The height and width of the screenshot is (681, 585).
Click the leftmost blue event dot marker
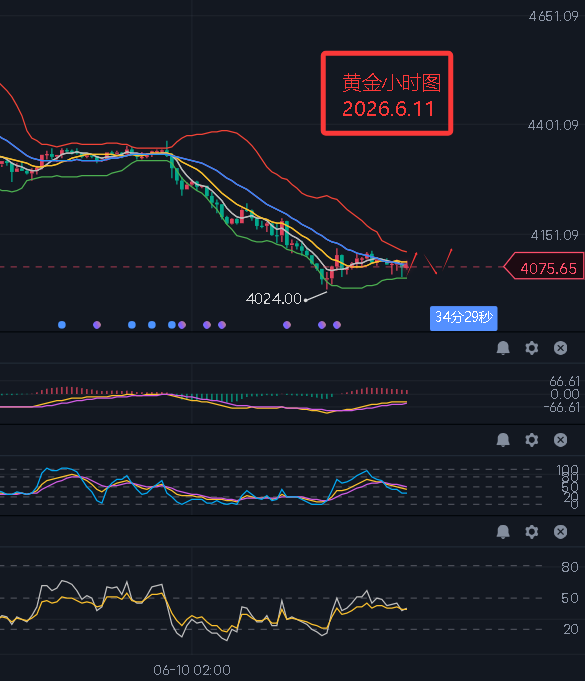pos(62,325)
